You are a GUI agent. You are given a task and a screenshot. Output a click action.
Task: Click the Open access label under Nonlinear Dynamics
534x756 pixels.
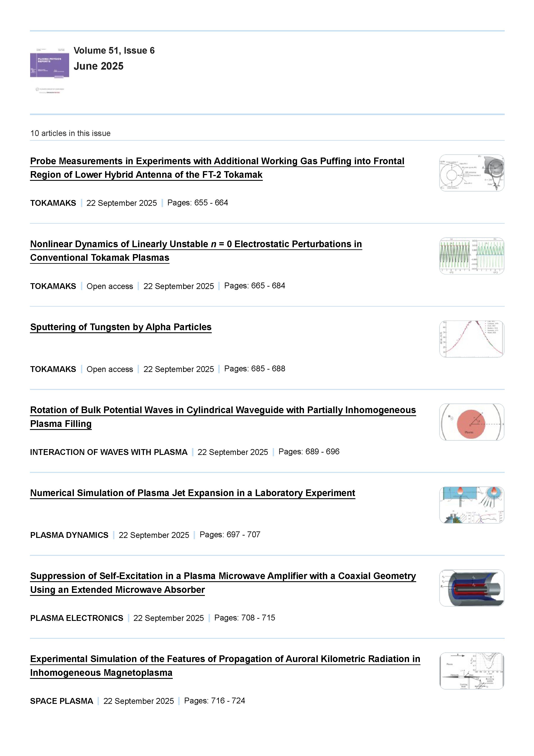pyautogui.click(x=110, y=286)
